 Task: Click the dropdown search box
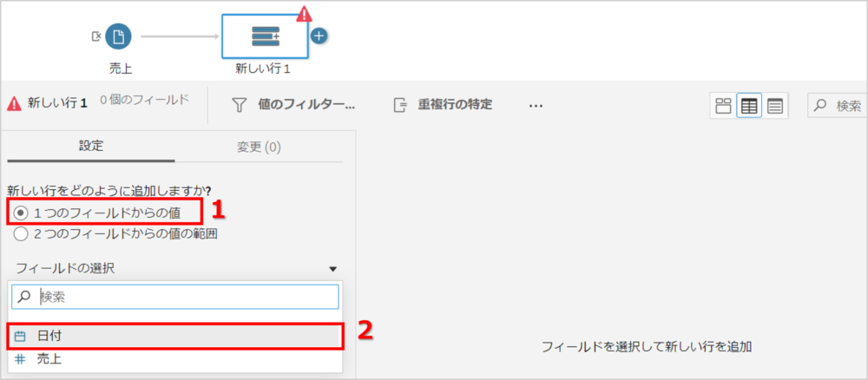175,297
